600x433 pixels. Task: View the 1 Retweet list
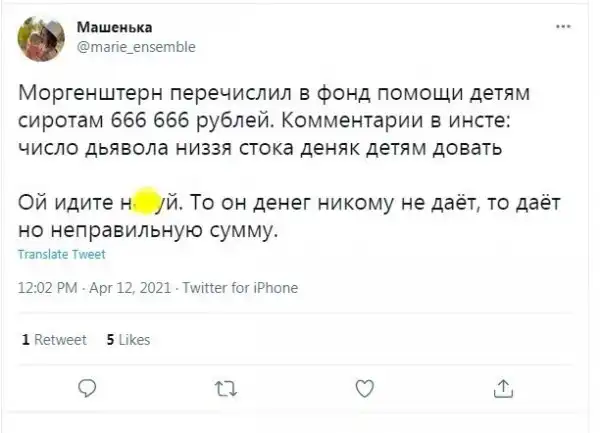[x=54, y=340]
